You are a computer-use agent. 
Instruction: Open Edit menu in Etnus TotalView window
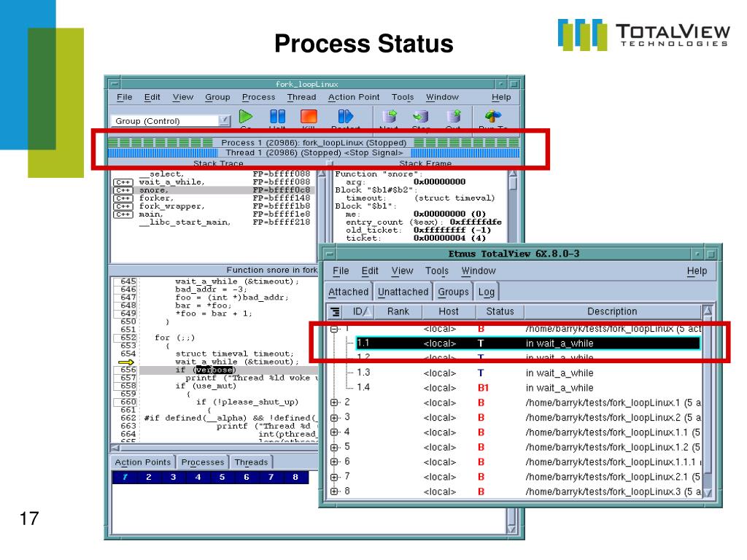370,271
